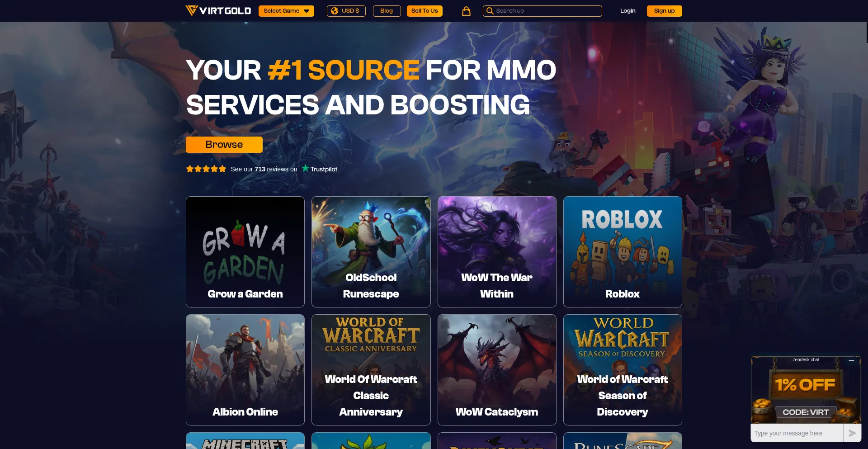868x449 pixels.
Task: Open the USD $ currency selector
Action: click(346, 11)
